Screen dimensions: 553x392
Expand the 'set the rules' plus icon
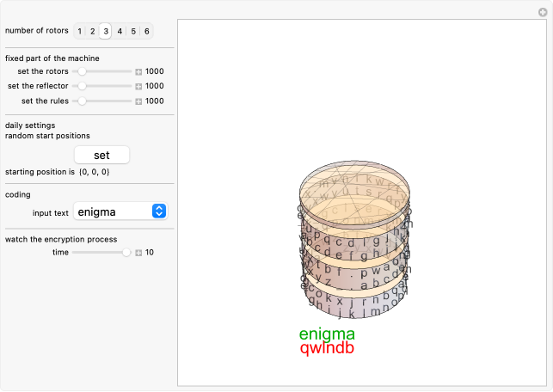138,101
